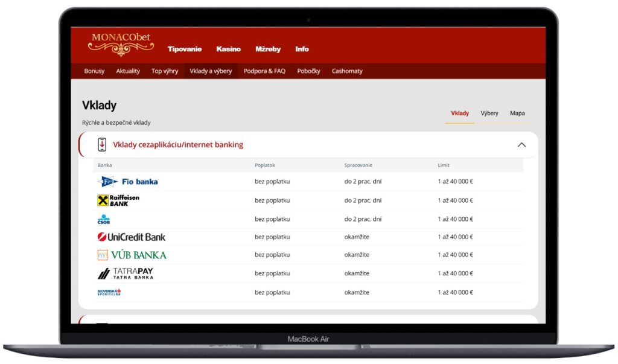
Task: Open the Tipovanie main menu
Action: pyautogui.click(x=185, y=49)
